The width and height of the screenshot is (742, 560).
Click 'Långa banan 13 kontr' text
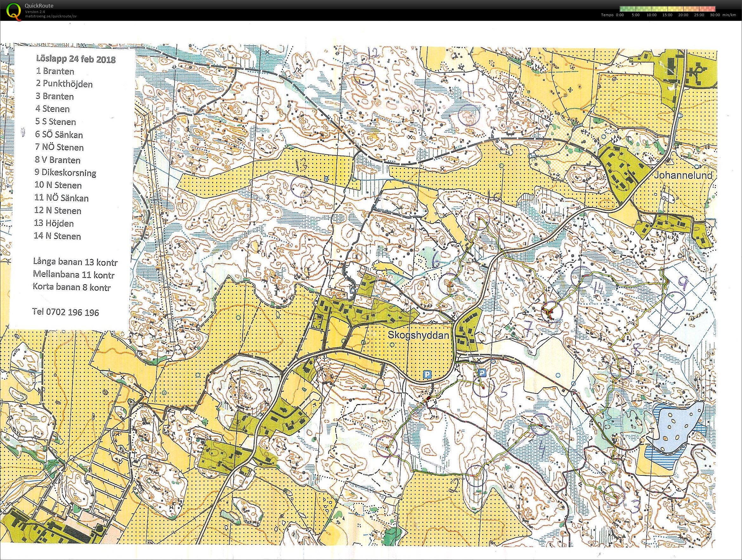point(75,262)
